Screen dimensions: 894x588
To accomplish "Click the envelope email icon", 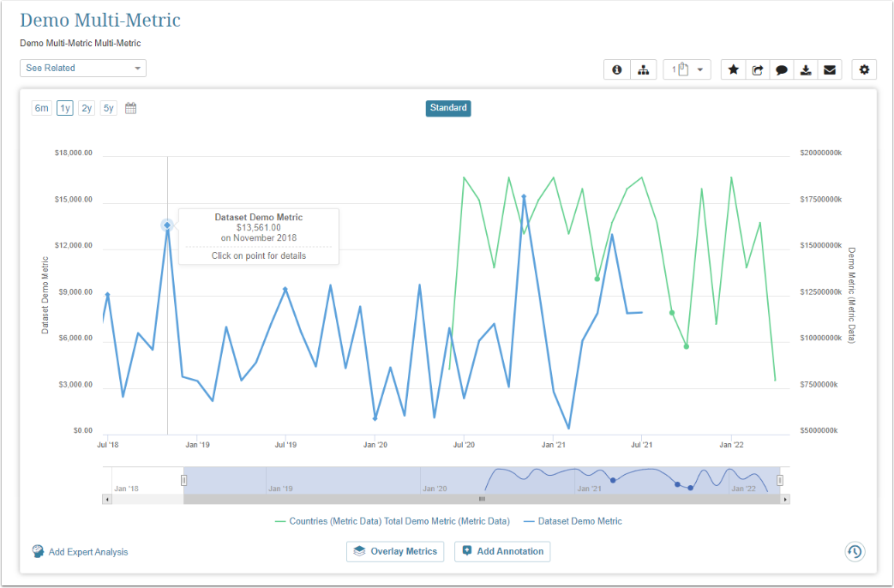I will coord(830,70).
